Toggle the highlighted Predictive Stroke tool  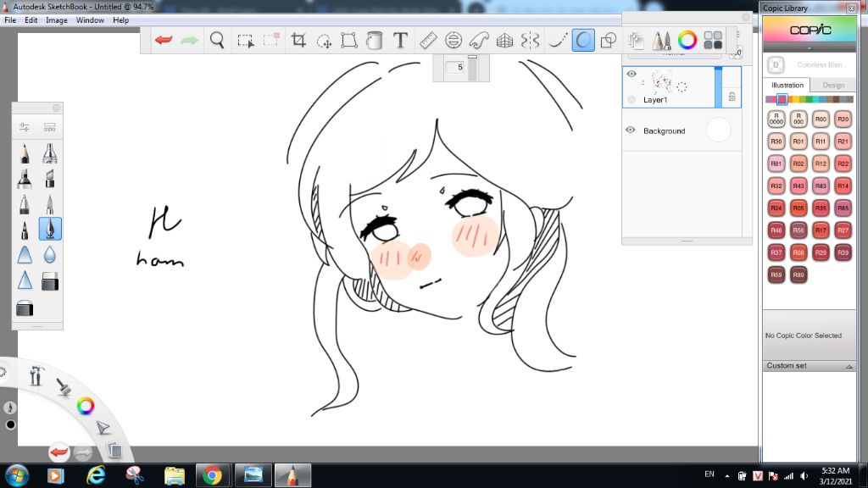pyautogui.click(x=583, y=41)
